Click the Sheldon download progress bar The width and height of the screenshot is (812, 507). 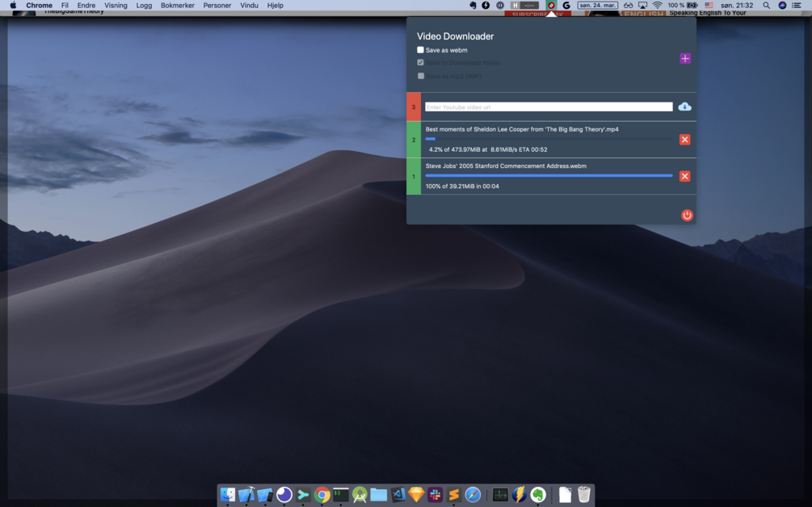coord(549,139)
